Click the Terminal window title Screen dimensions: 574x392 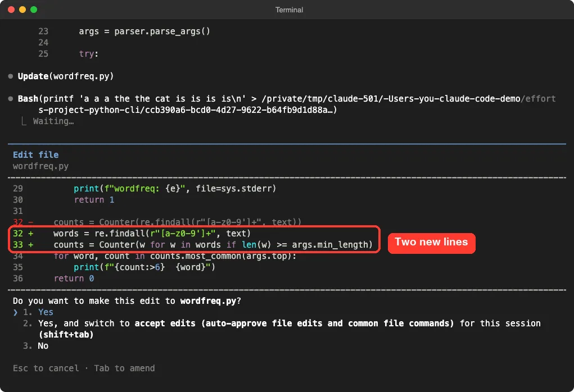(289, 10)
